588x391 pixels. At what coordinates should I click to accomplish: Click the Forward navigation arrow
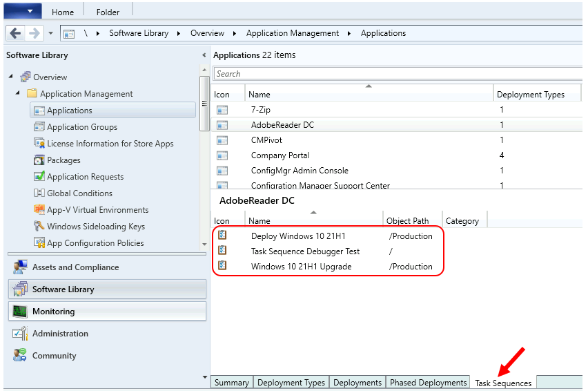pyautogui.click(x=35, y=33)
